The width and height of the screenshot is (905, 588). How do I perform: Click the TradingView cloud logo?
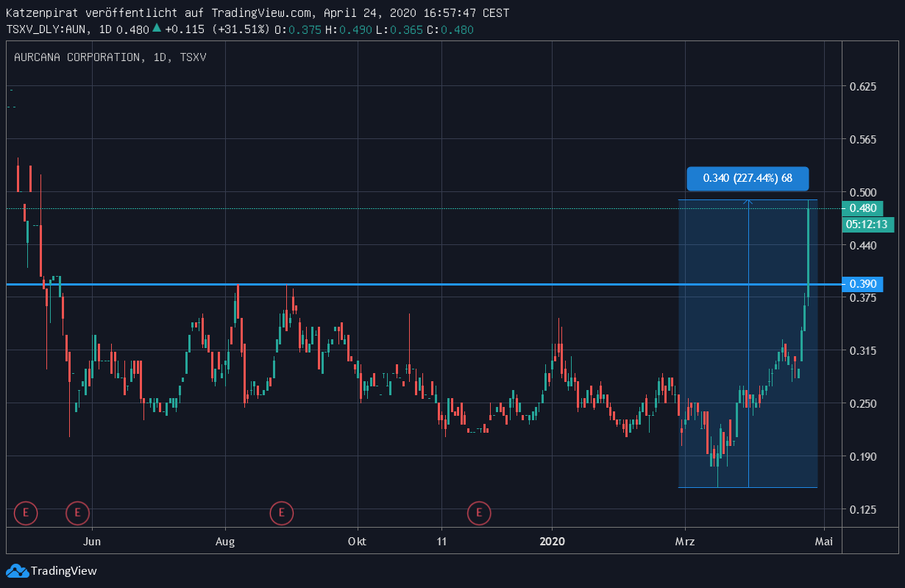17,570
